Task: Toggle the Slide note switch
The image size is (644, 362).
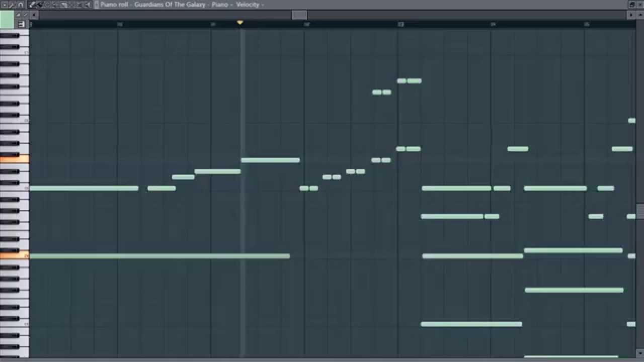Action: [x=18, y=15]
